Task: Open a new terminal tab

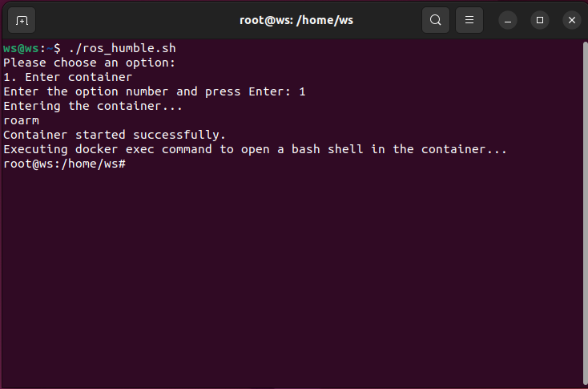Action: [x=22, y=20]
